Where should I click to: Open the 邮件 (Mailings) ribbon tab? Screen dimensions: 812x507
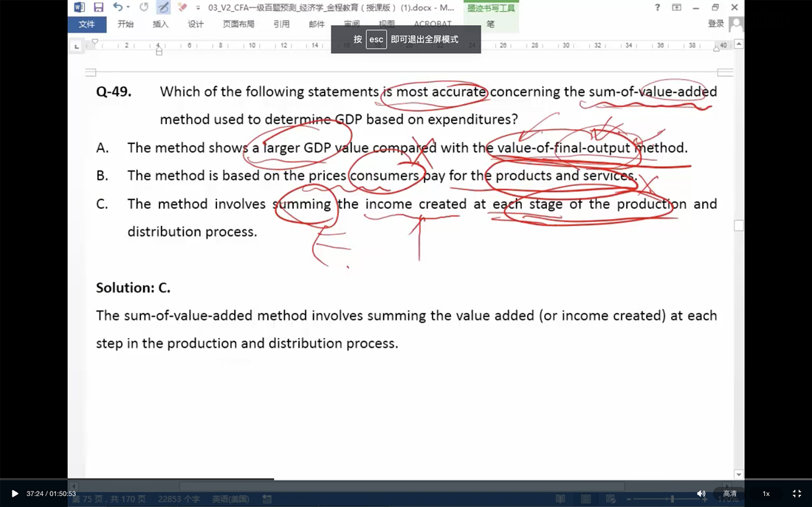pos(317,24)
